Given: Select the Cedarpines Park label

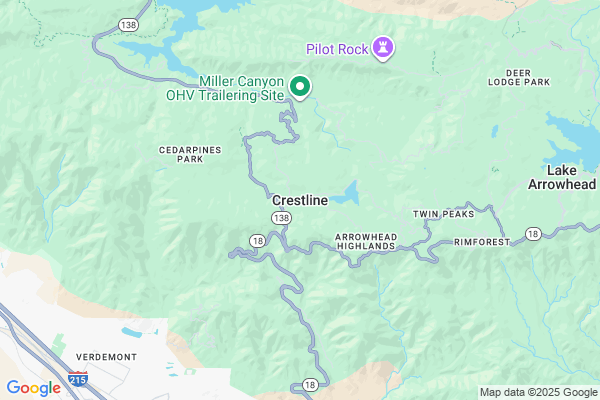Looking at the screenshot, I should [190, 155].
